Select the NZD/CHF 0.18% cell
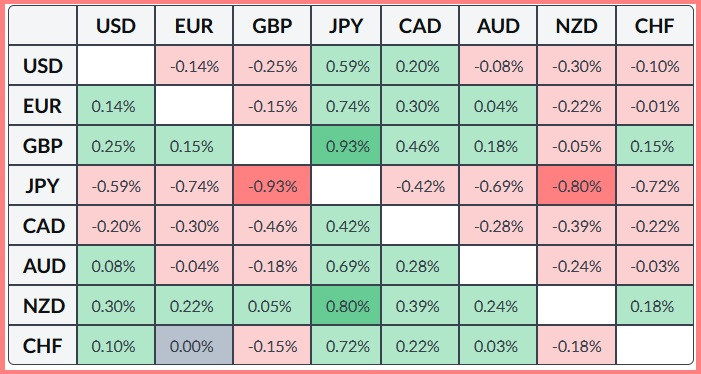This screenshot has height=374, width=701. tap(655, 306)
